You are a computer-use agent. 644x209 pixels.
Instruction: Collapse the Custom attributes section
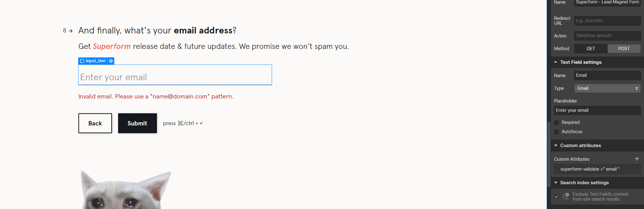556,146
